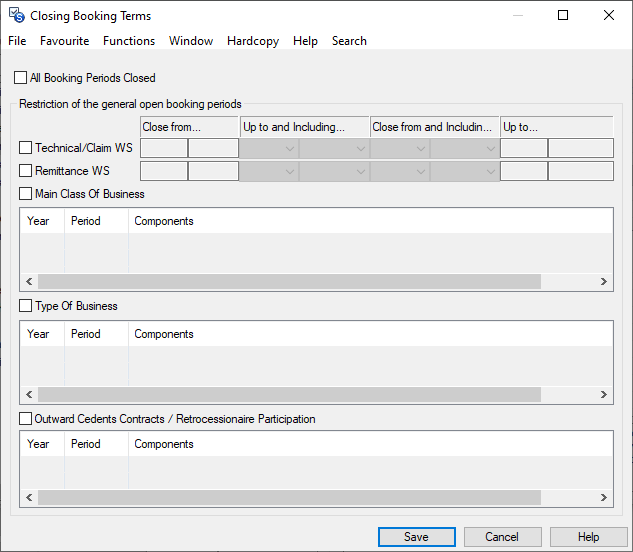633x552 pixels.
Task: Check Outward Cedents Contracts / Retrocessionaire Participation
Action: pyautogui.click(x=26, y=419)
